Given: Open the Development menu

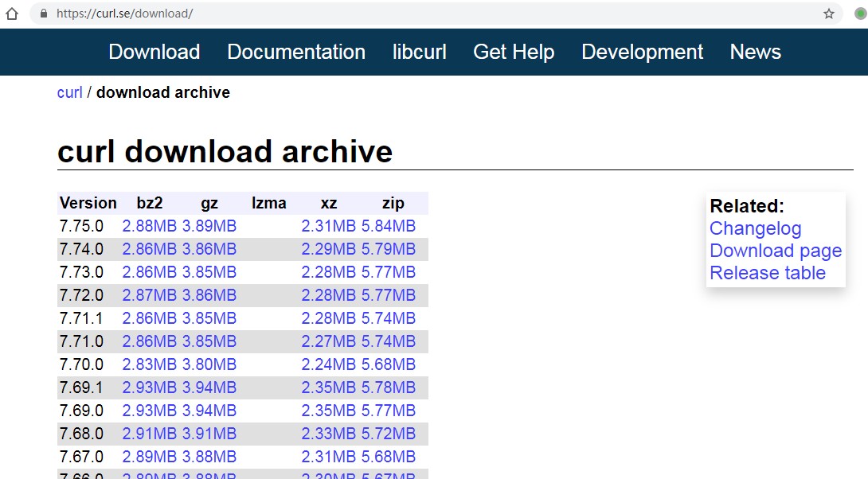Looking at the screenshot, I should (642, 52).
